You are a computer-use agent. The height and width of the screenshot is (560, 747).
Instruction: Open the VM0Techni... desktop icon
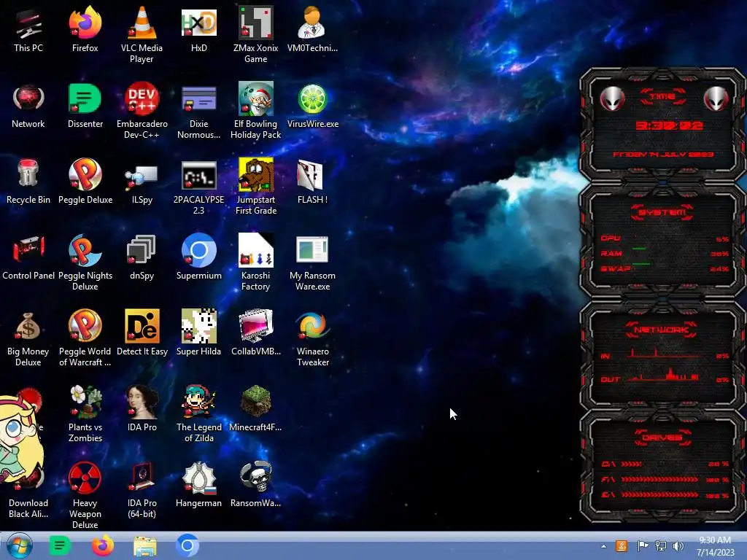coord(312,29)
